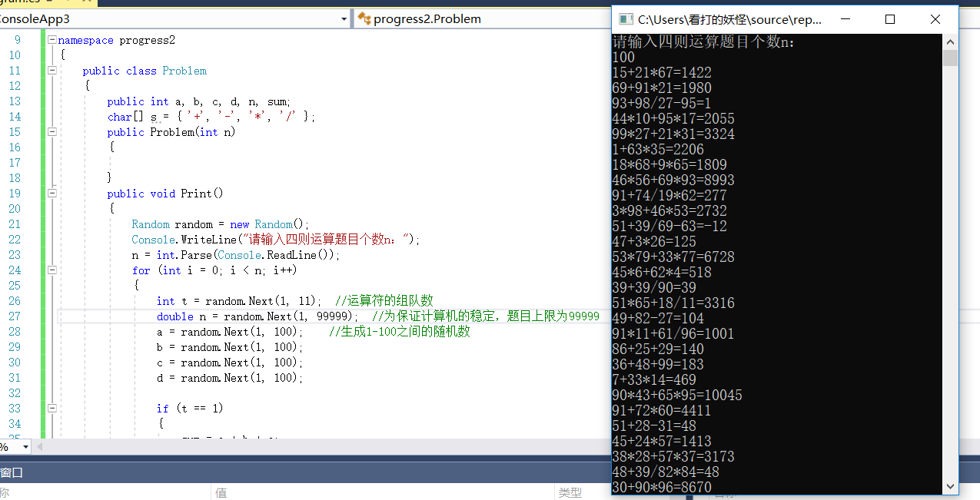
Task: Click console output '30+90*96=8670'
Action: coord(662,488)
